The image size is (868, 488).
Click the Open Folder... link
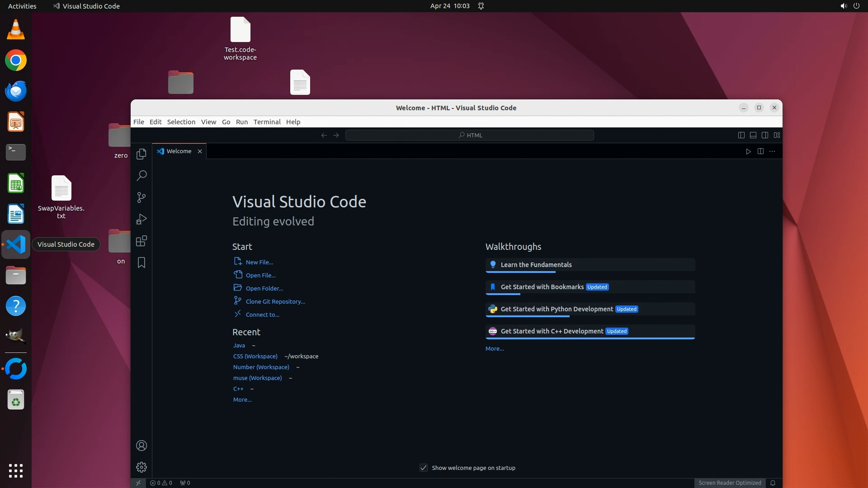pos(264,288)
